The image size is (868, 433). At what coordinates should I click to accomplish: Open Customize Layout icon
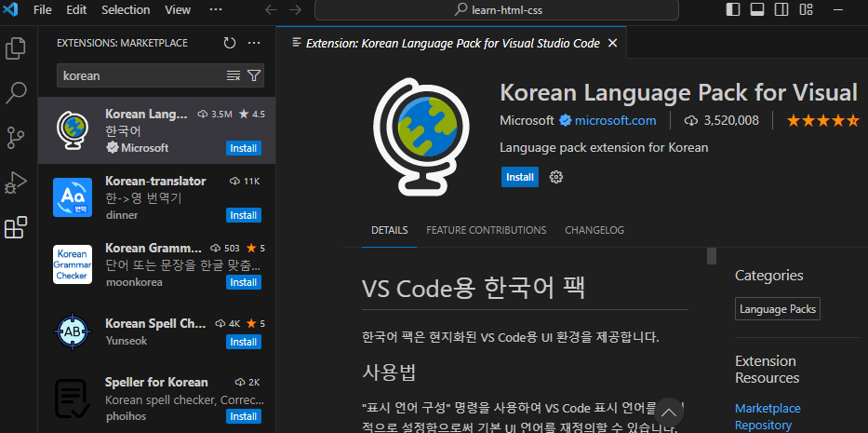point(806,9)
